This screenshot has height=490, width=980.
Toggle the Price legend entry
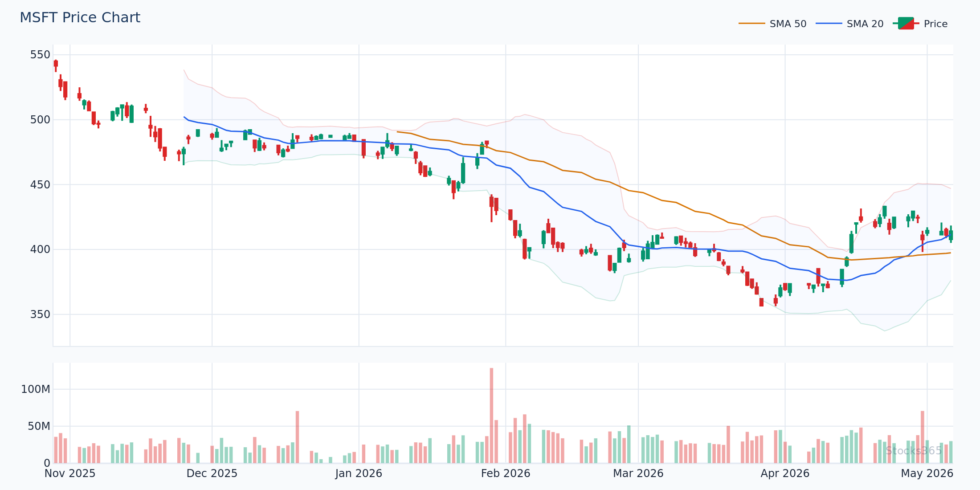tap(920, 24)
